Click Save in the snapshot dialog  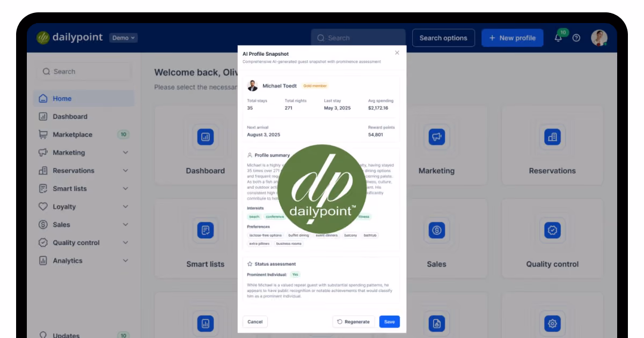[x=390, y=322]
